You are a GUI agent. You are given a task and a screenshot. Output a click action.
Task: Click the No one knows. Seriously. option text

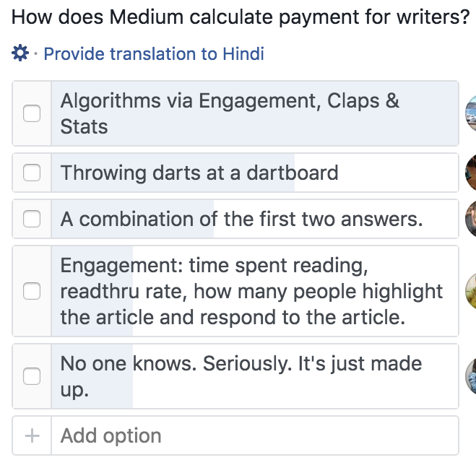(241, 376)
